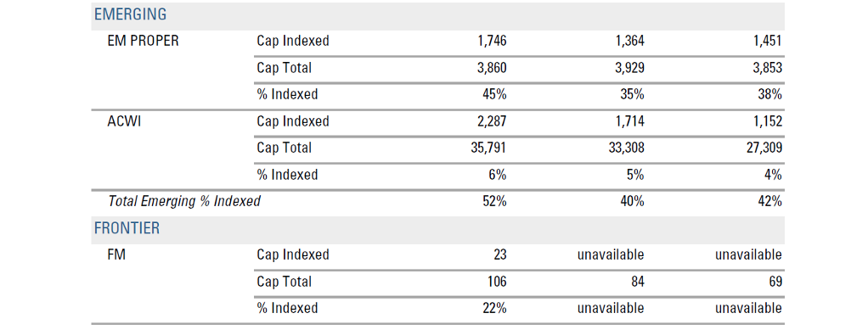Click Total Emerging value 52%
868x330 pixels.
[x=495, y=201]
